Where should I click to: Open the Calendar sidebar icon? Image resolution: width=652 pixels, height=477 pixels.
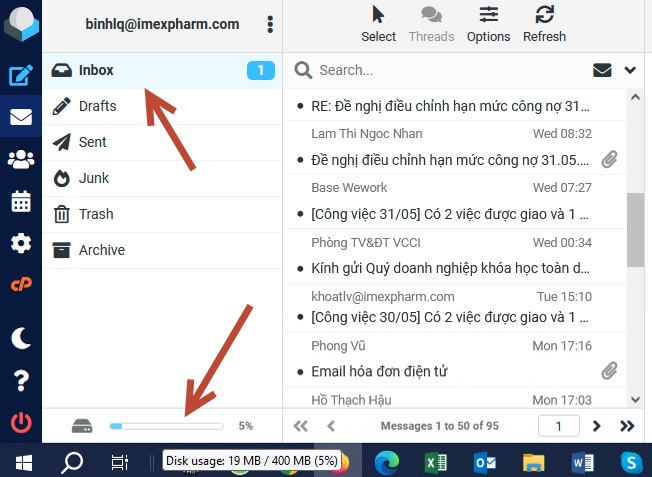[21, 201]
